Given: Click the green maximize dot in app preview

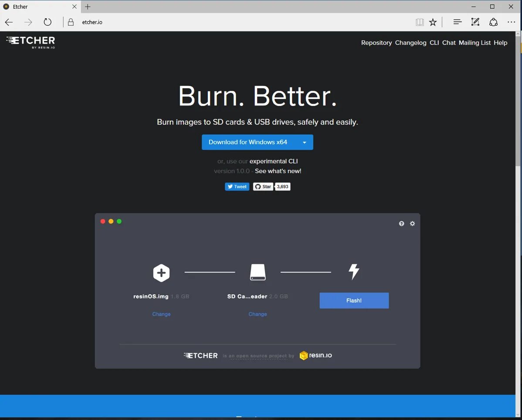Looking at the screenshot, I should pos(119,221).
